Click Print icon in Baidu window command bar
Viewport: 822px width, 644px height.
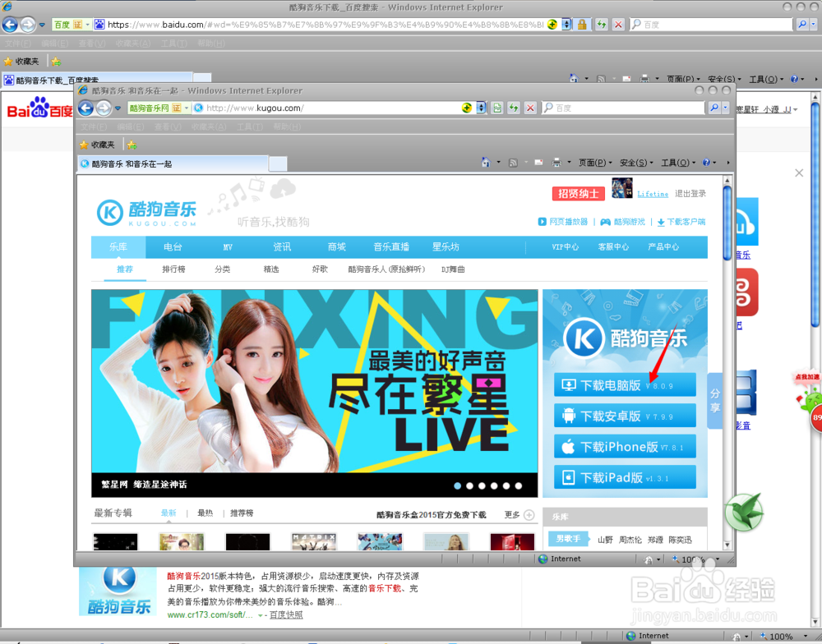pyautogui.click(x=644, y=79)
